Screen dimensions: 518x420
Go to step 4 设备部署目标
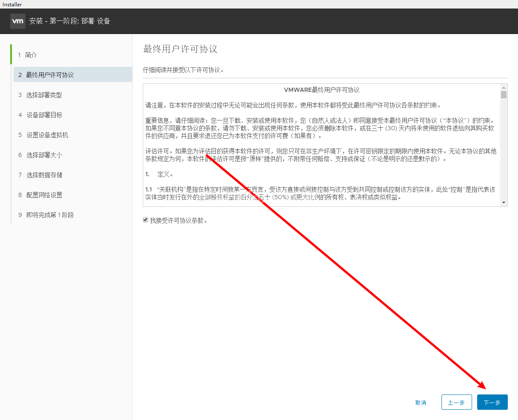coord(44,115)
